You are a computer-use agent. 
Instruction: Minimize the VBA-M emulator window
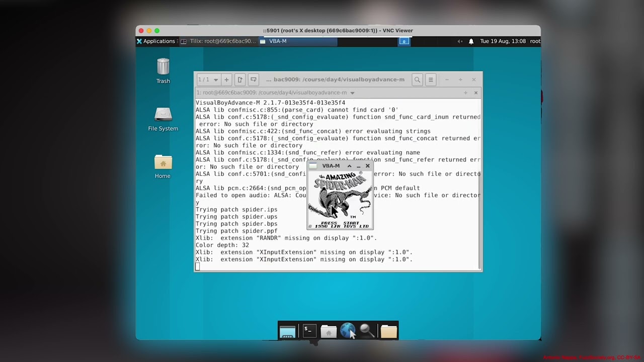coord(358,166)
